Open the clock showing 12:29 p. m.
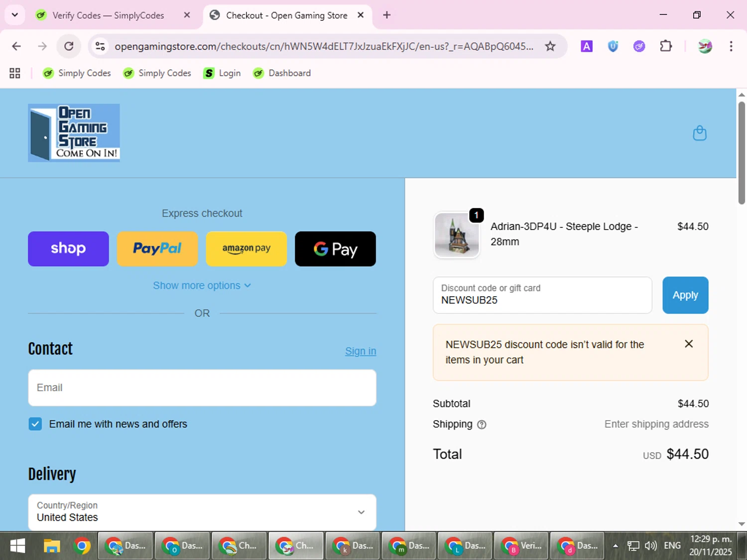The height and width of the screenshot is (560, 747). [711, 546]
